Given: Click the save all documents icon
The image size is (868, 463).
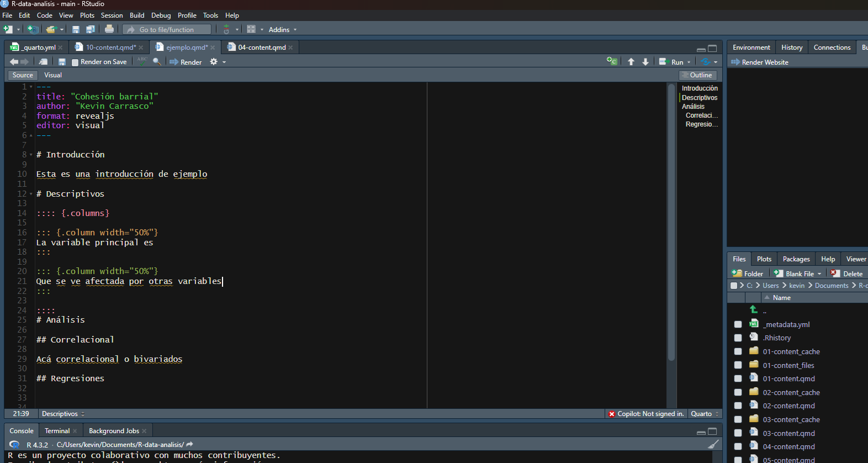Looking at the screenshot, I should 91,29.
